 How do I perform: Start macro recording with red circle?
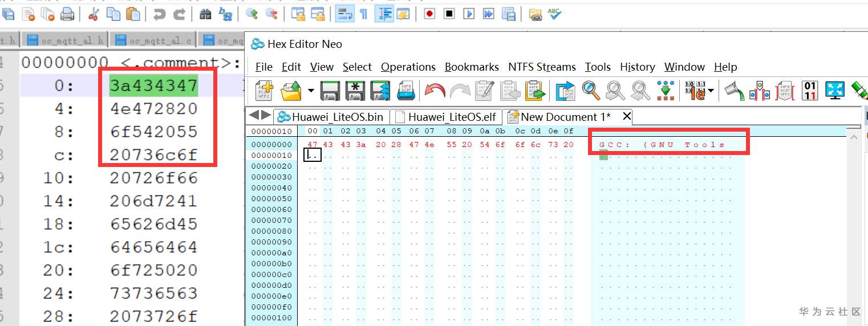(429, 14)
